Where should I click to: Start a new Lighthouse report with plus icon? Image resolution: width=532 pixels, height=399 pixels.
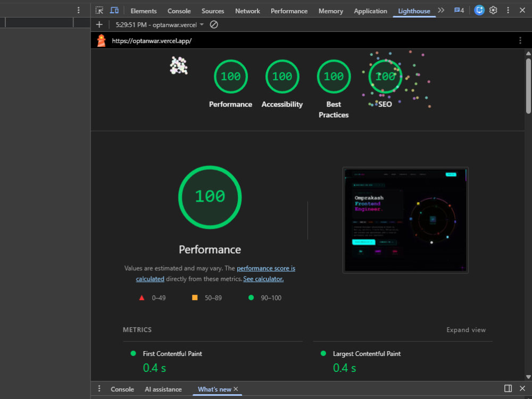pyautogui.click(x=99, y=24)
